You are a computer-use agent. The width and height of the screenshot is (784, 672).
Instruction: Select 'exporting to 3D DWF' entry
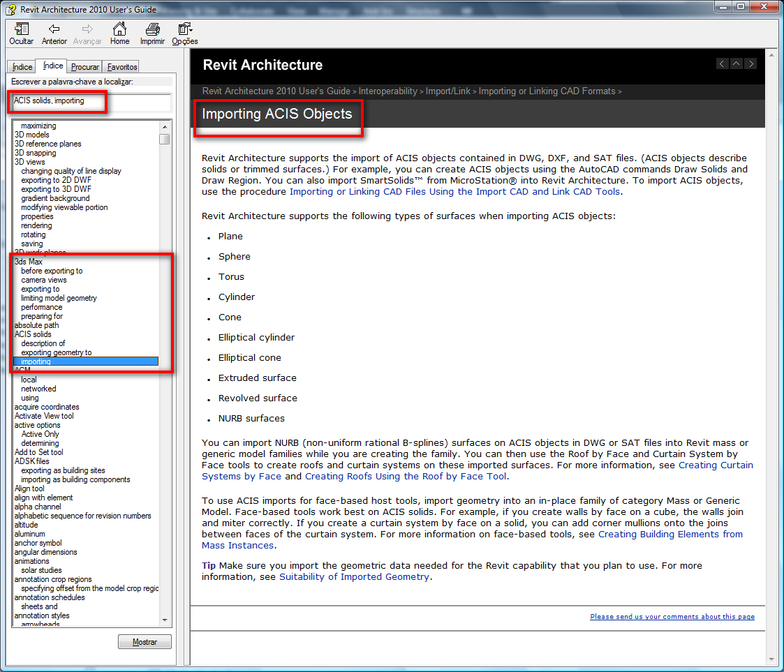pos(56,189)
